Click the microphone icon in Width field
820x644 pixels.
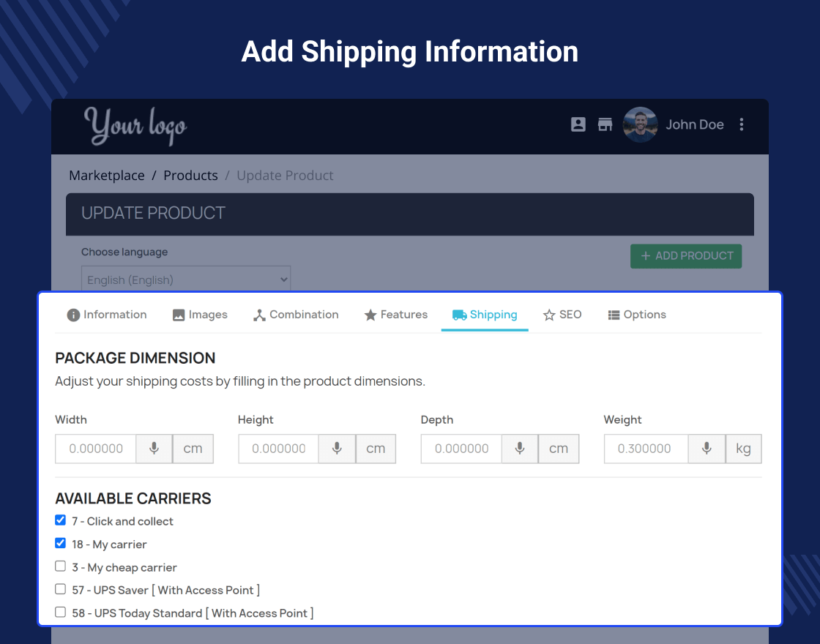click(154, 449)
